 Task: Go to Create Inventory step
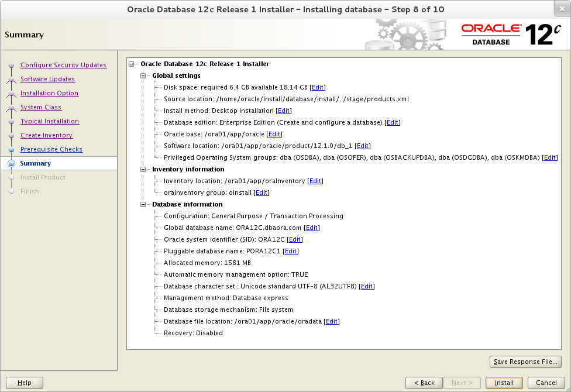pos(47,135)
